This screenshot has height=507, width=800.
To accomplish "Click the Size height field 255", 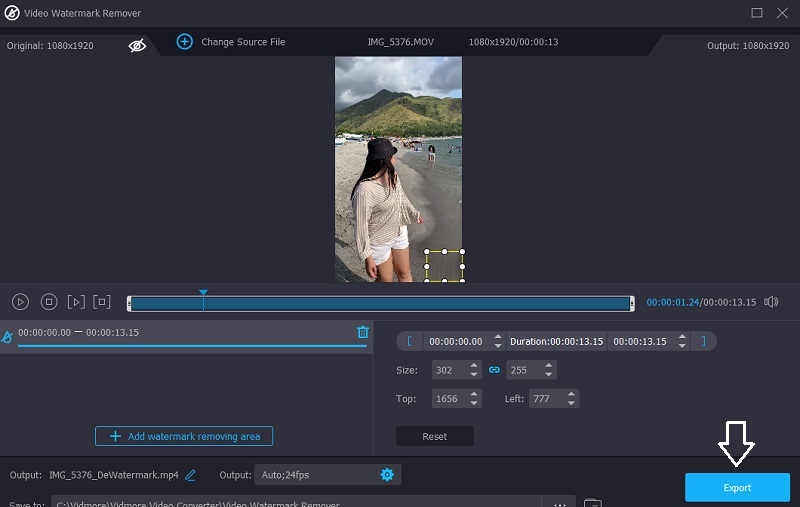I will click(x=523, y=370).
